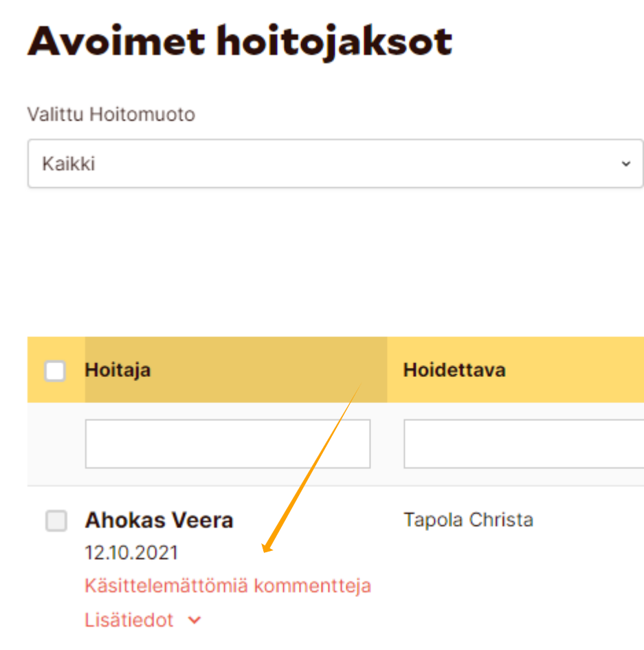Open the Käsittelemättömiä kommentteja link
644x650 pixels.
point(227,586)
